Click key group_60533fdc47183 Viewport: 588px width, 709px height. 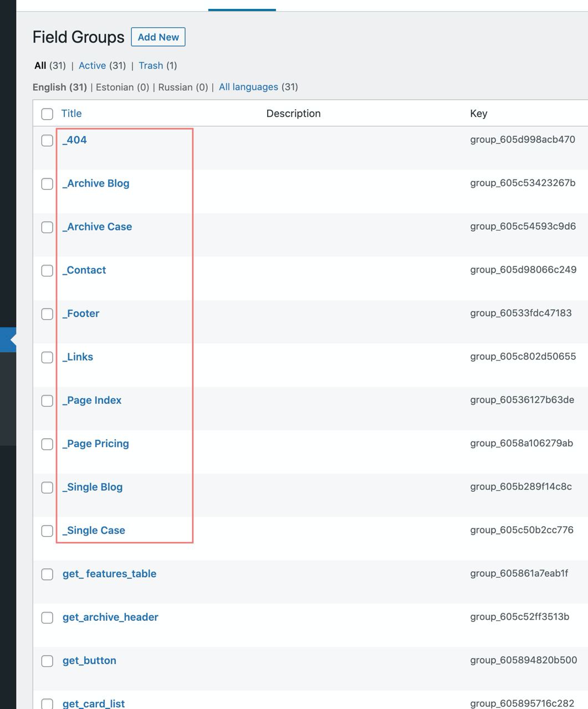[521, 313]
